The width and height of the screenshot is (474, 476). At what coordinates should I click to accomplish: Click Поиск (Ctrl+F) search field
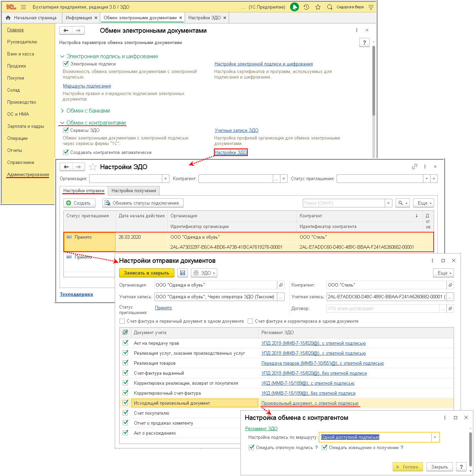(343, 203)
